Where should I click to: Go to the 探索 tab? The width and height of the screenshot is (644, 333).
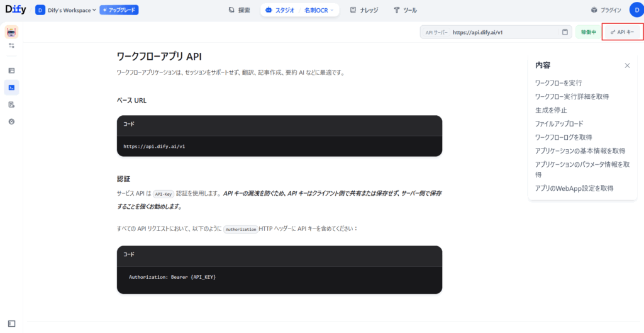[239, 10]
